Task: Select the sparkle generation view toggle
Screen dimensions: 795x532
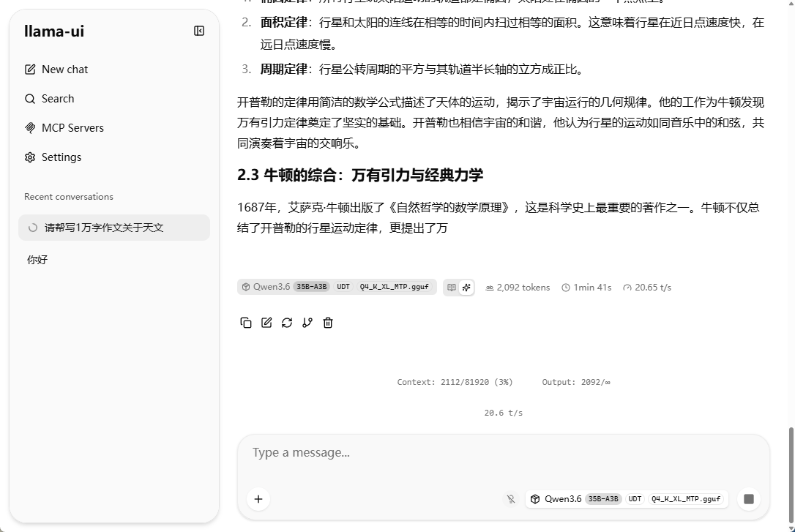Action: [x=466, y=288]
